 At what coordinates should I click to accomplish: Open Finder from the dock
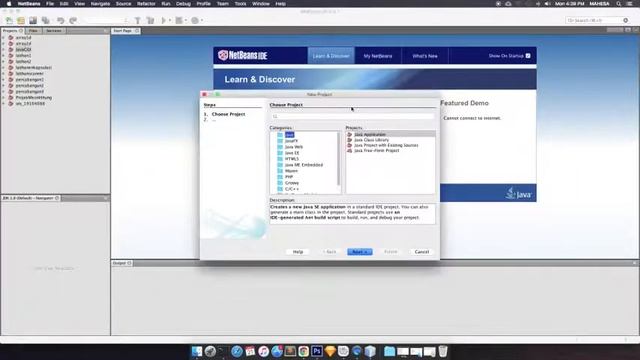click(197, 351)
